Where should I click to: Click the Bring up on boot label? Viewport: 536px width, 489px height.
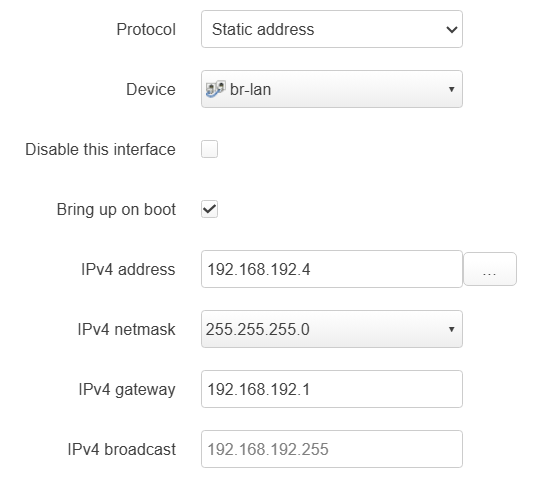(116, 209)
